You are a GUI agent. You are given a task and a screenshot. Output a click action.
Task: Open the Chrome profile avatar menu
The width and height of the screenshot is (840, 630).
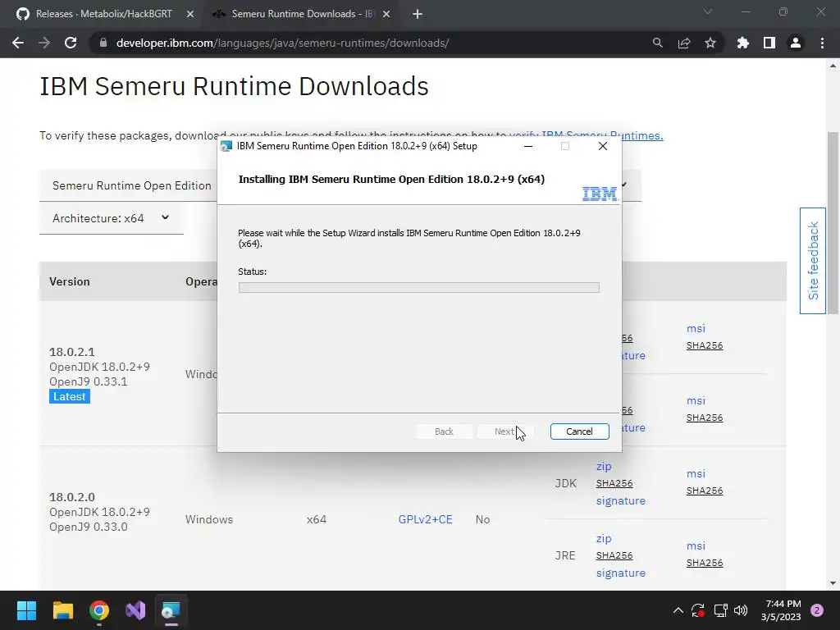(796, 43)
